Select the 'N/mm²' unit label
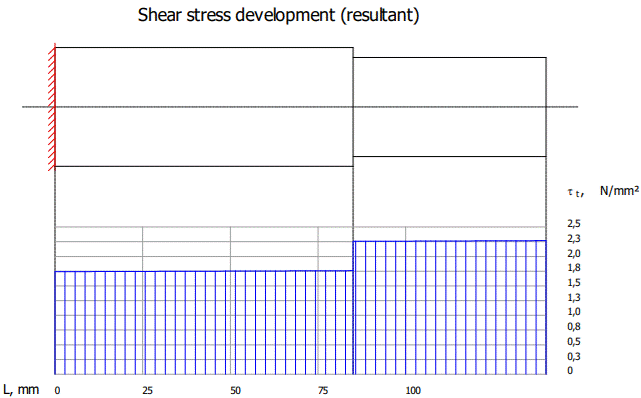This screenshot has width=641, height=398. click(619, 190)
